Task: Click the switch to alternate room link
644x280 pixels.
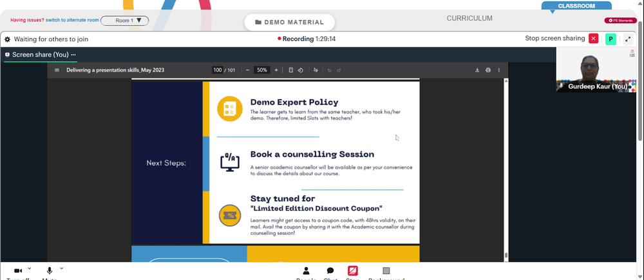Action: pos(72,20)
